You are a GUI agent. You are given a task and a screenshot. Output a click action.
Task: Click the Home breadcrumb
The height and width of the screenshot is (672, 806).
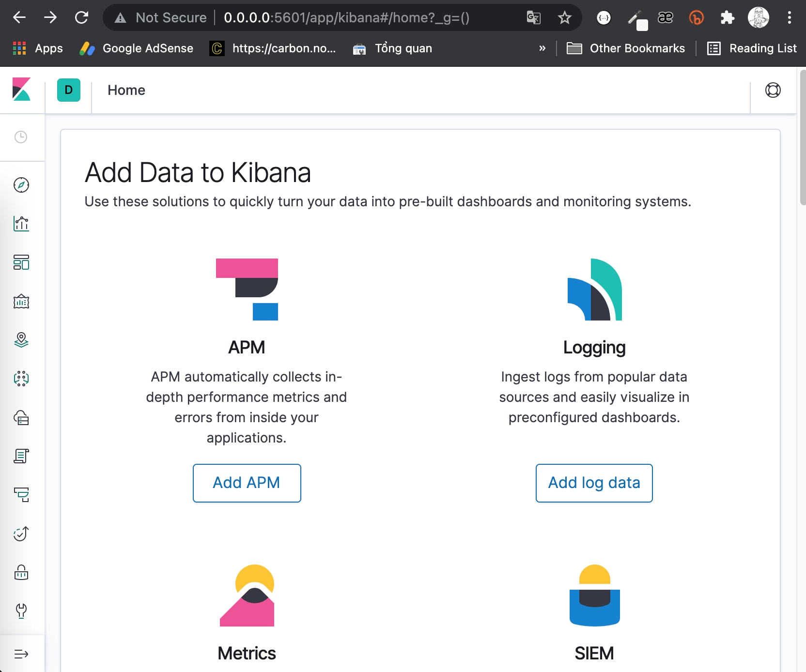[126, 90]
